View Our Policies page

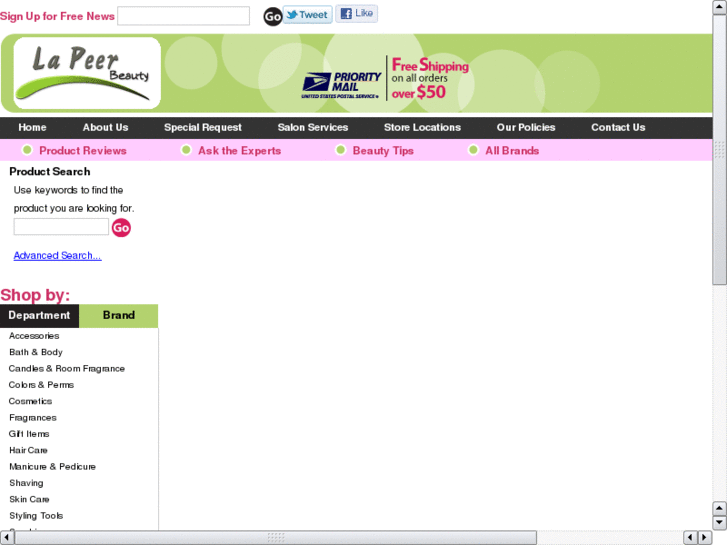(526, 128)
